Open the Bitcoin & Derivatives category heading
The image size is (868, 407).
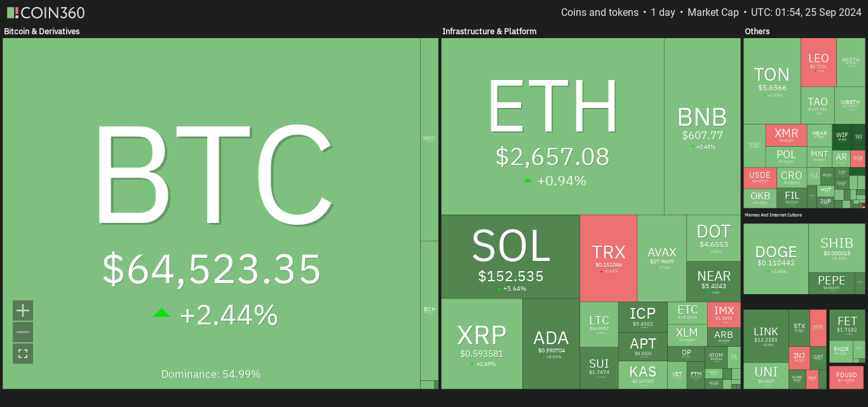tap(42, 31)
